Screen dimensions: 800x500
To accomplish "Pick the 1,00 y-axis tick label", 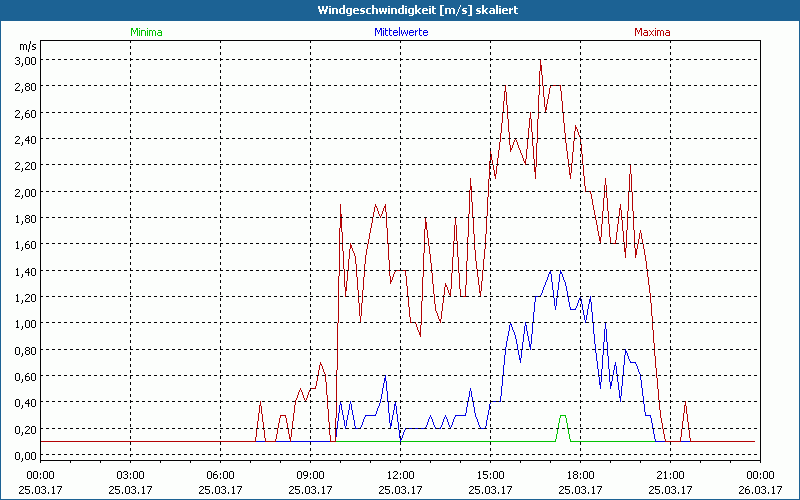I will [x=25, y=323].
